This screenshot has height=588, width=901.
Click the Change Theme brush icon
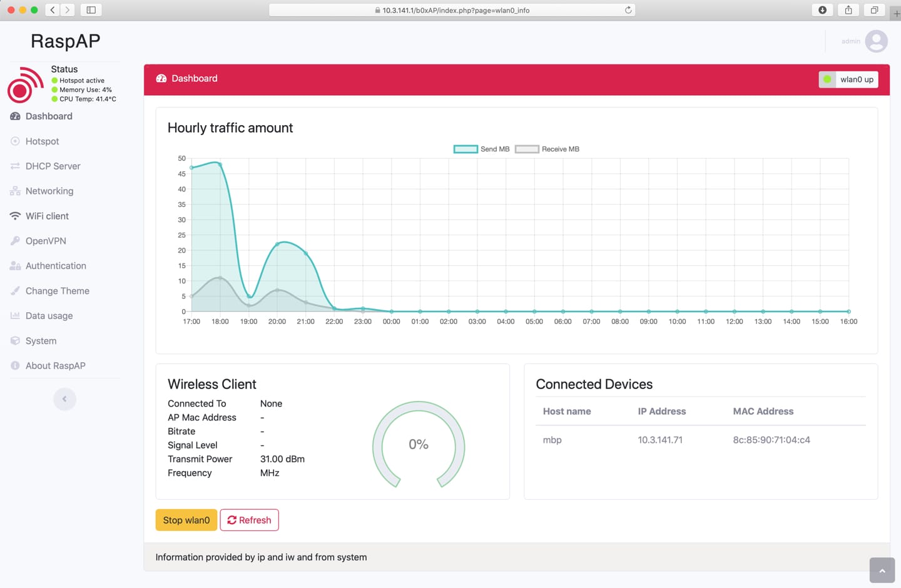[15, 291]
